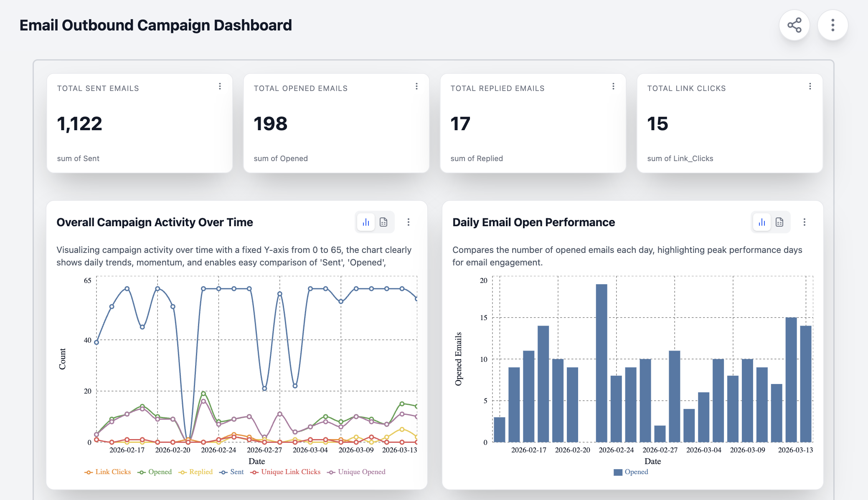The width and height of the screenshot is (868, 500).
Task: Switch Overall Campaign Activity to chart view
Action: click(x=366, y=222)
